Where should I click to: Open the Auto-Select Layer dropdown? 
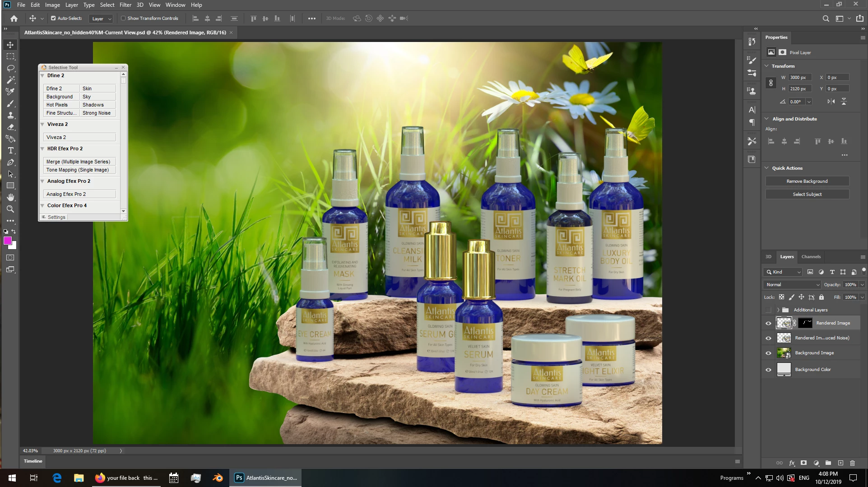point(101,19)
